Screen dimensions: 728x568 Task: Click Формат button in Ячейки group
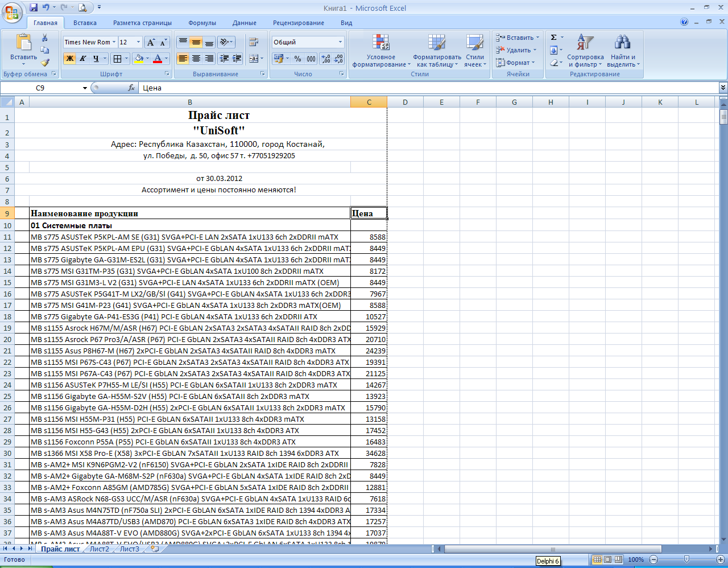coord(517,63)
